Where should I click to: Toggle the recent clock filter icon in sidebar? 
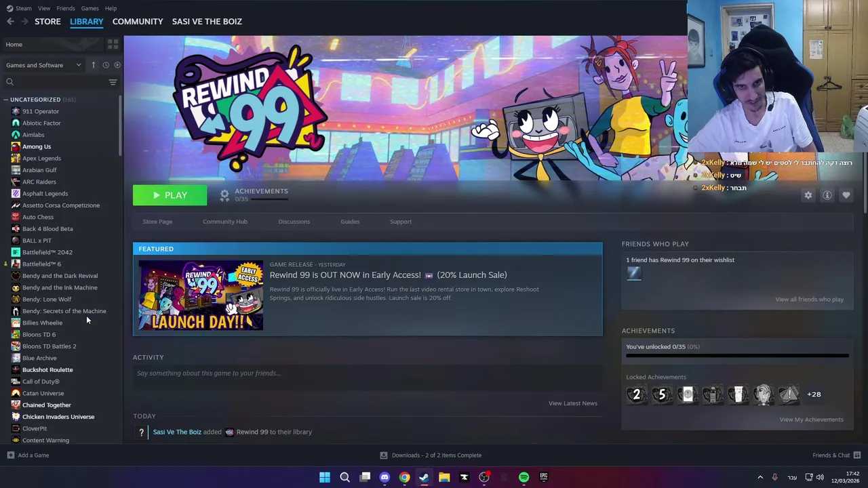point(106,65)
